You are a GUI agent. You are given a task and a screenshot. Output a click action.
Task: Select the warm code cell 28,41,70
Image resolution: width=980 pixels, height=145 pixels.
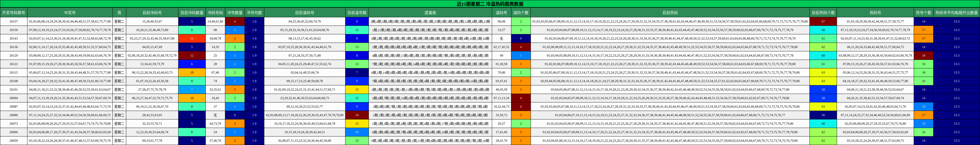(x=501, y=140)
